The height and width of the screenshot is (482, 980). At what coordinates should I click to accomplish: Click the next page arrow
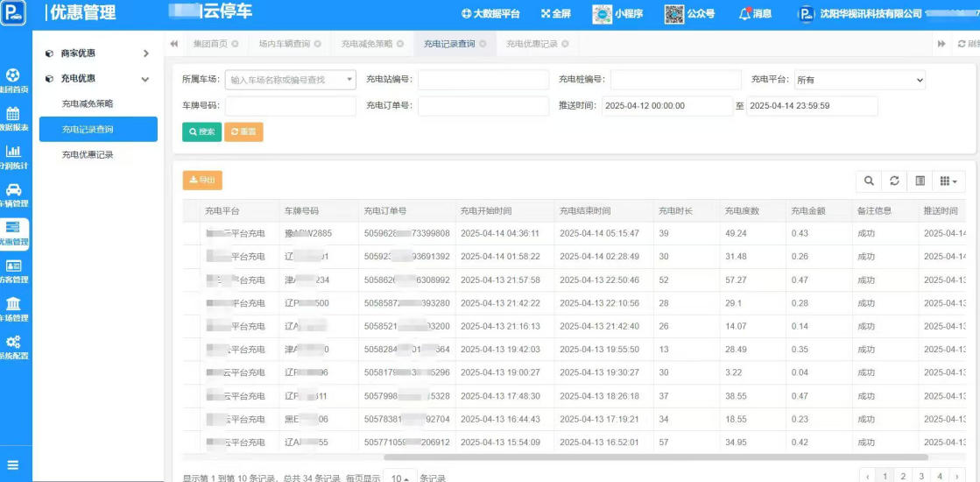956,477
